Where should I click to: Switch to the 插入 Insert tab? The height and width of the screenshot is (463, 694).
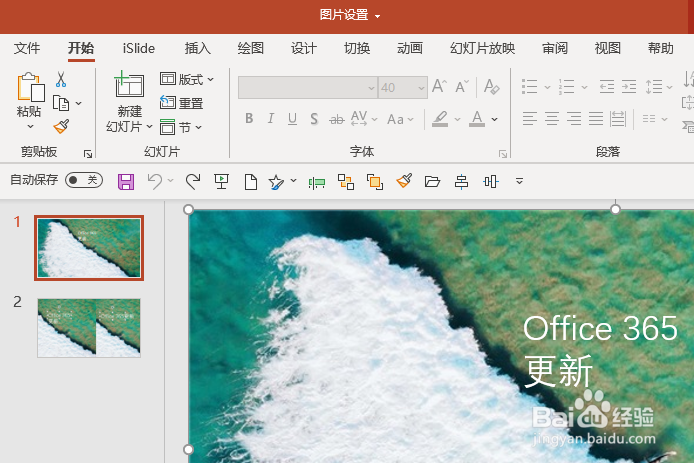197,48
